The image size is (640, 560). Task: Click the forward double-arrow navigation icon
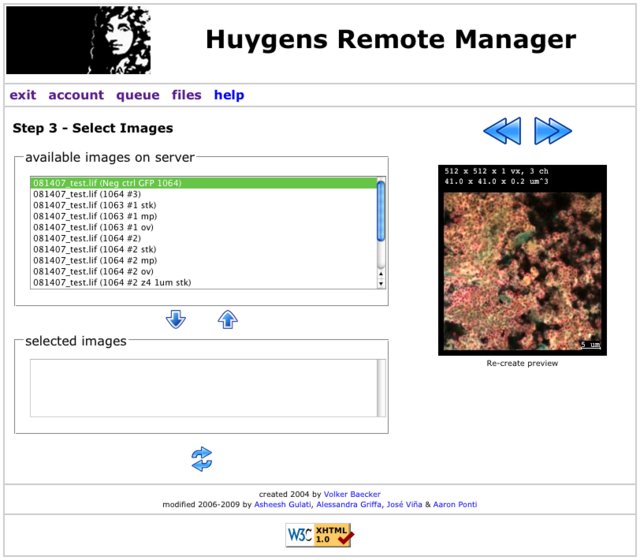click(x=552, y=131)
